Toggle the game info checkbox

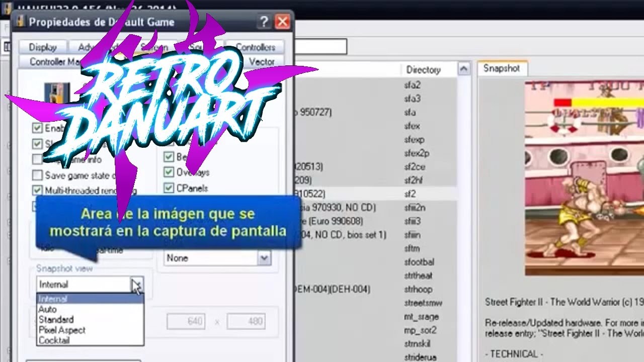point(37,159)
